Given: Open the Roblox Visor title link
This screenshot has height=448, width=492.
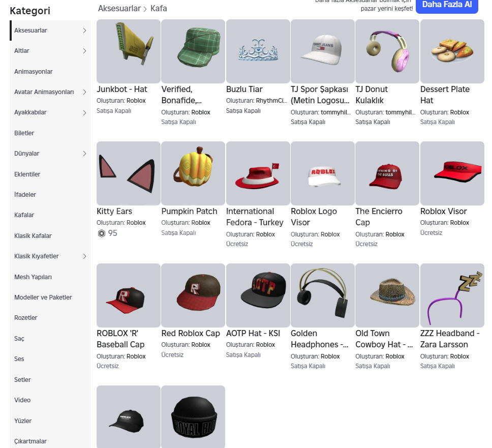Looking at the screenshot, I should [x=443, y=211].
